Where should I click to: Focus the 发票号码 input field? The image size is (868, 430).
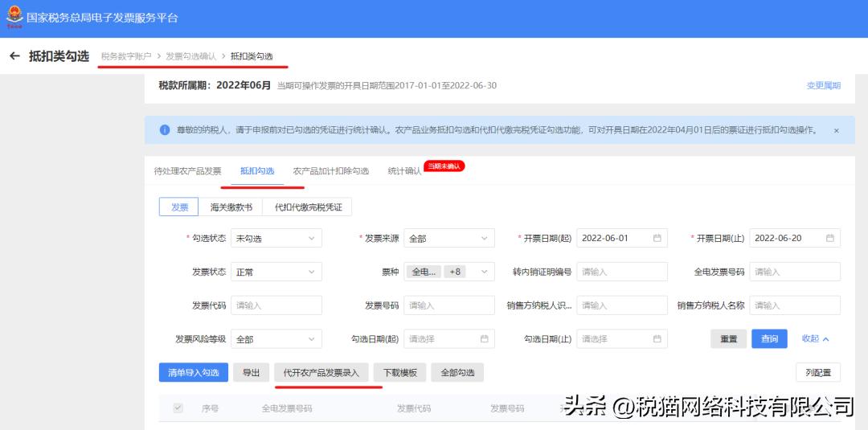[x=449, y=305]
